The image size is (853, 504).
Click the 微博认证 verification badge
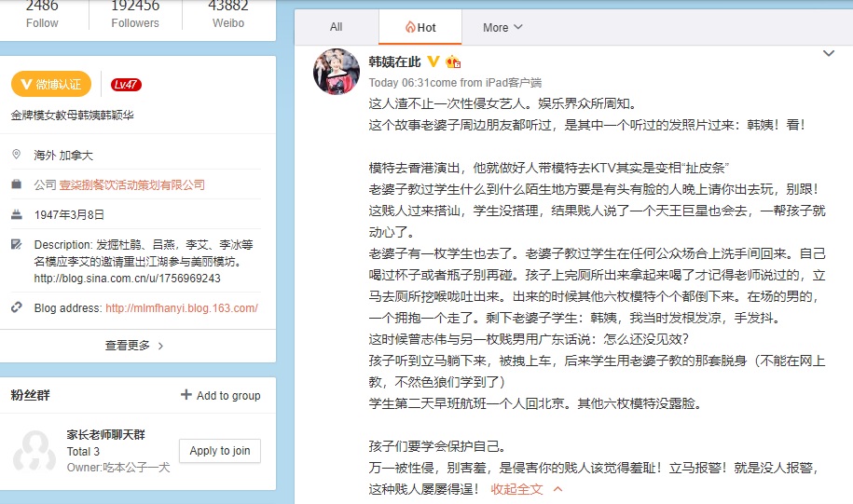tap(51, 84)
